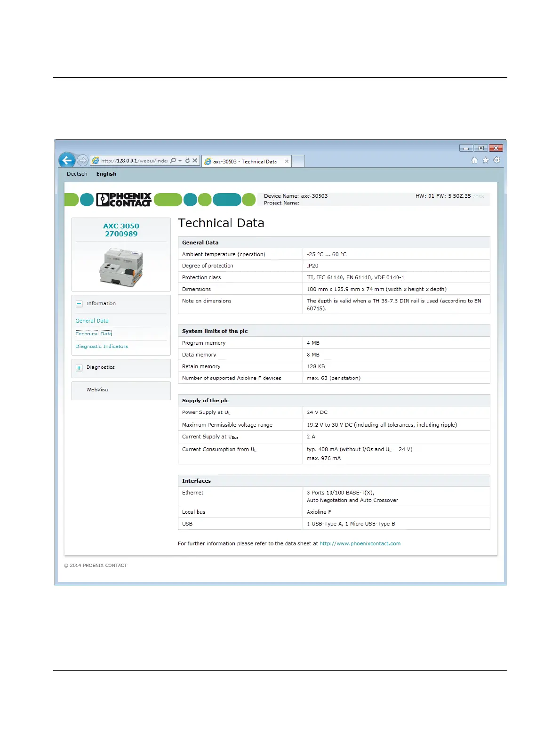Click the Refresh icon in address bar
Image resolution: width=560 pixels, height=745 pixels.
187,161
